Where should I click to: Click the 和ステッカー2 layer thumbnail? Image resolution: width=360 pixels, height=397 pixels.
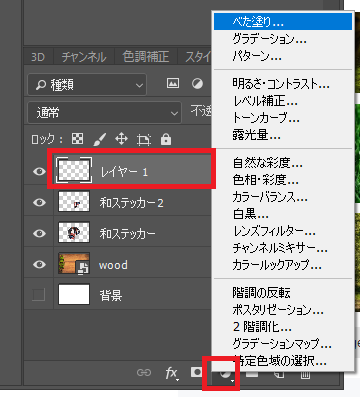coord(74,201)
